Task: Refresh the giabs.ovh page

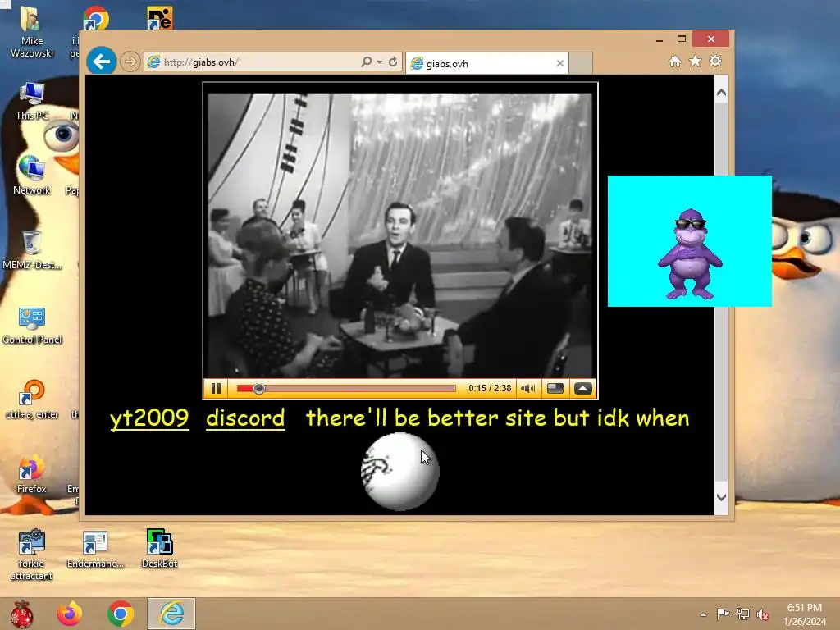Action: pos(393,62)
